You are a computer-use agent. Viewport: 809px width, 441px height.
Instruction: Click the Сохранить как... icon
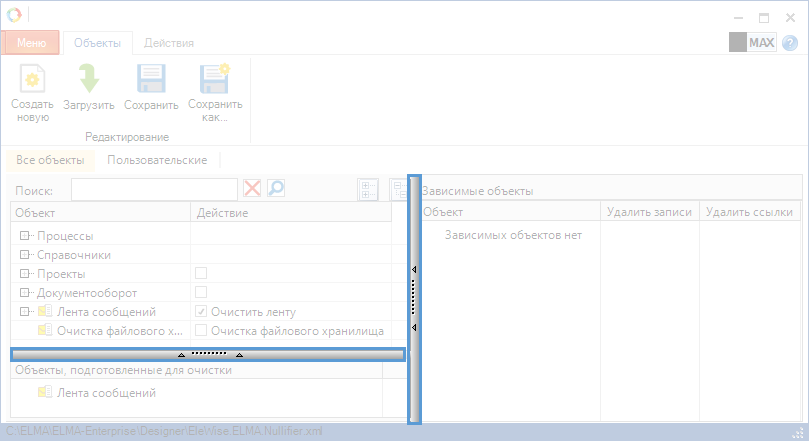pyautogui.click(x=215, y=78)
